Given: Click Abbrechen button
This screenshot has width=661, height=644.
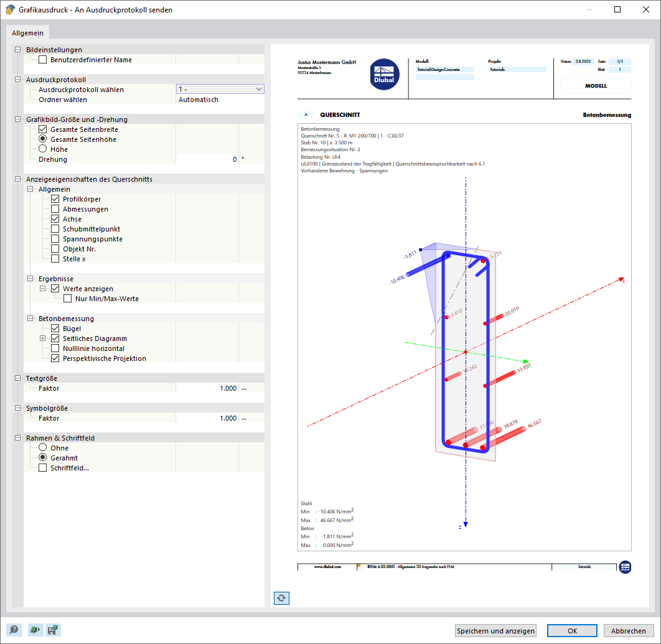Looking at the screenshot, I should coord(629,630).
